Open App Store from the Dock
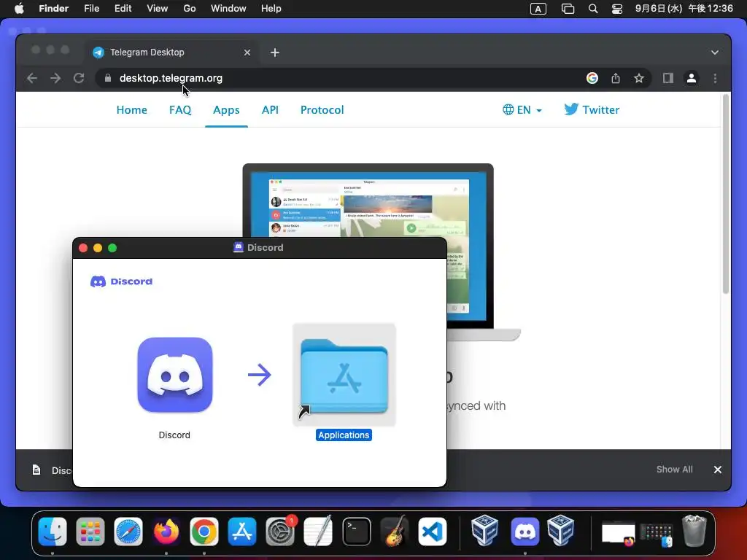The width and height of the screenshot is (747, 560). point(242,531)
